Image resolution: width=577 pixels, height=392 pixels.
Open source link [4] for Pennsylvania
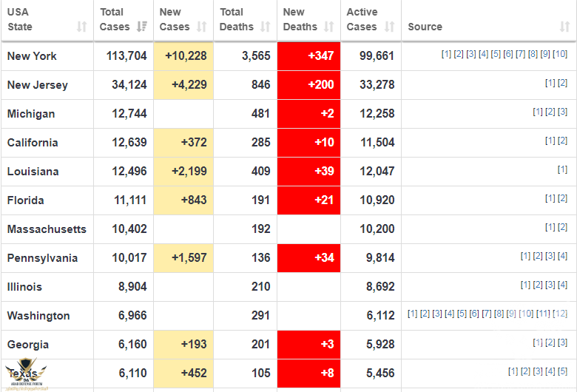(x=563, y=256)
